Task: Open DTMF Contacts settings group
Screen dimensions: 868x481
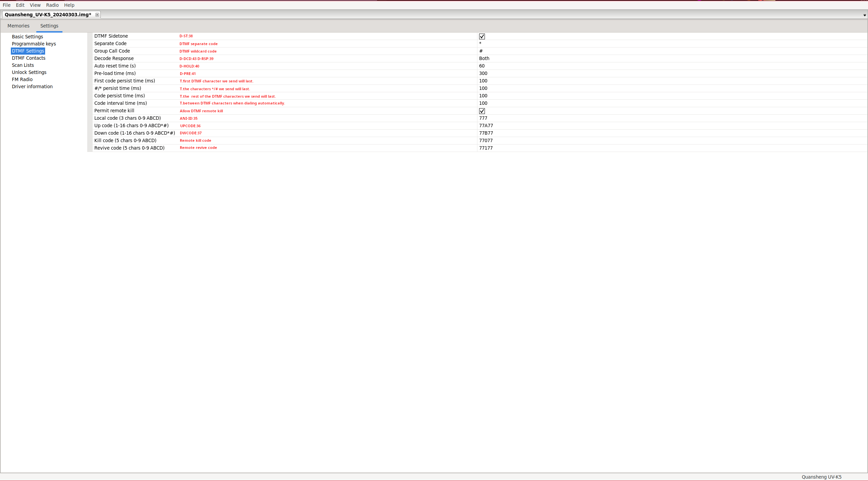Action: tap(29, 58)
